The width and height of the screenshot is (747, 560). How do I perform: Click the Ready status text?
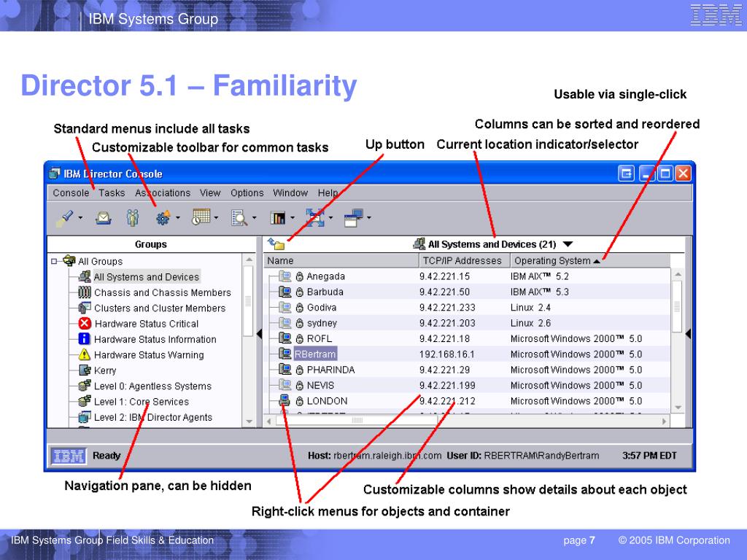tap(107, 456)
